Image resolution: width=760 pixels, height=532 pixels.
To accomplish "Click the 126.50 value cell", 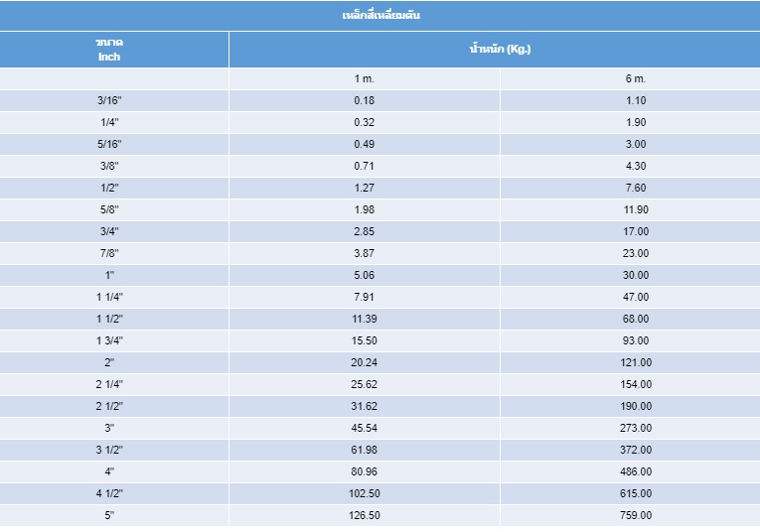I will tap(365, 515).
